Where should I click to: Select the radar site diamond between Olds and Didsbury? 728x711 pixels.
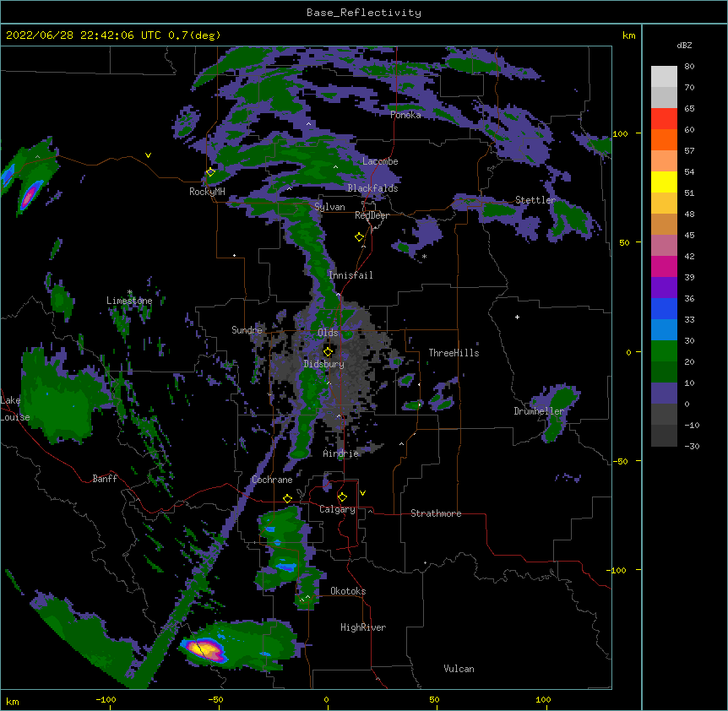(328, 352)
